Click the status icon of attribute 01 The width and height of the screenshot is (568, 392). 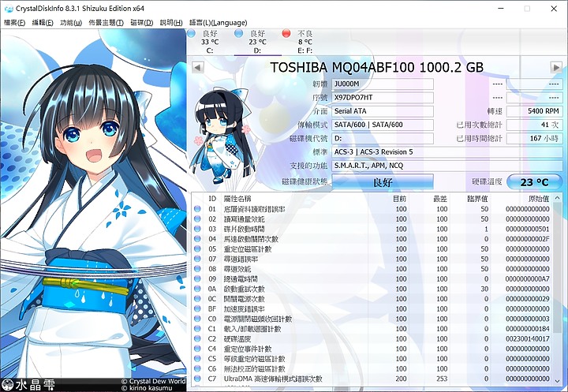(197, 209)
